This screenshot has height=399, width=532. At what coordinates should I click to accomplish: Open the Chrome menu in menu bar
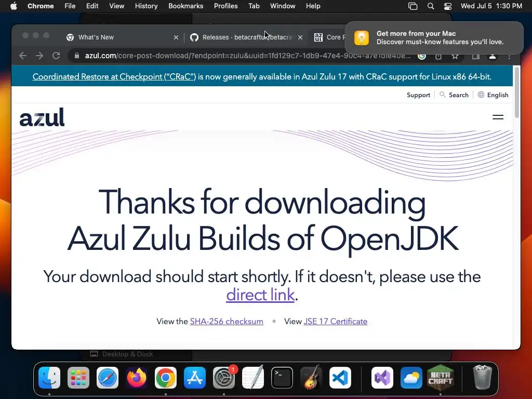[x=41, y=6]
